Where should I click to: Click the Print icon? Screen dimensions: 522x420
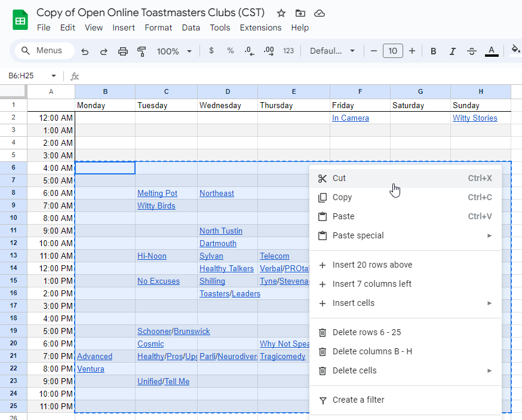pos(123,51)
